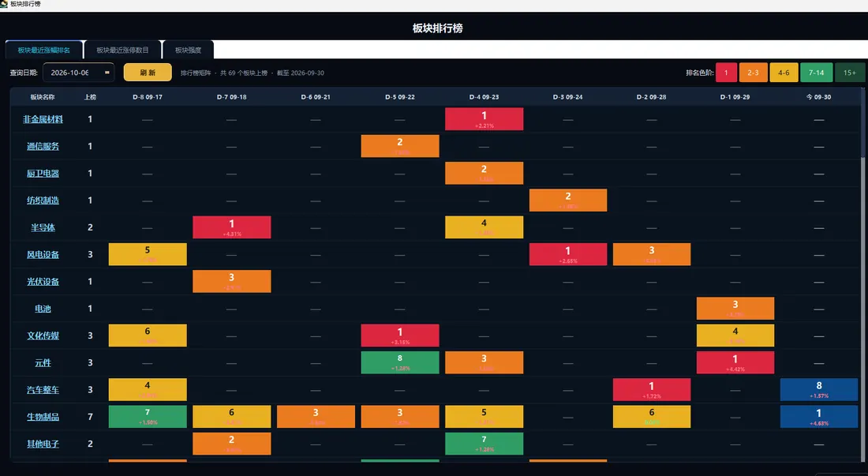The width and height of the screenshot is (868, 476).
Task: Click the red rank 1 legend swatch
Action: [726, 73]
